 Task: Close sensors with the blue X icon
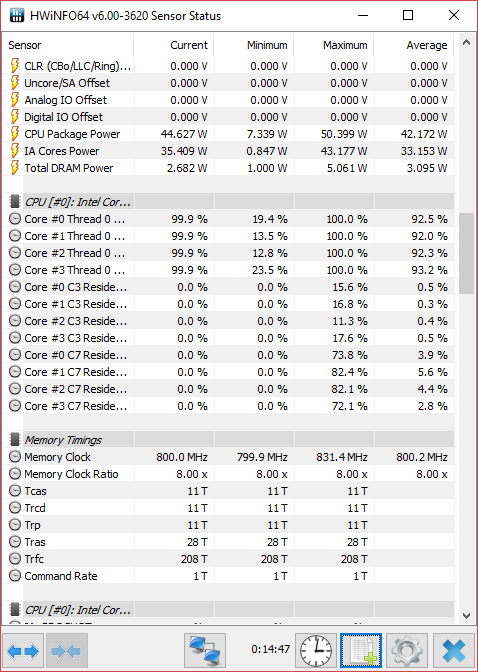(454, 651)
